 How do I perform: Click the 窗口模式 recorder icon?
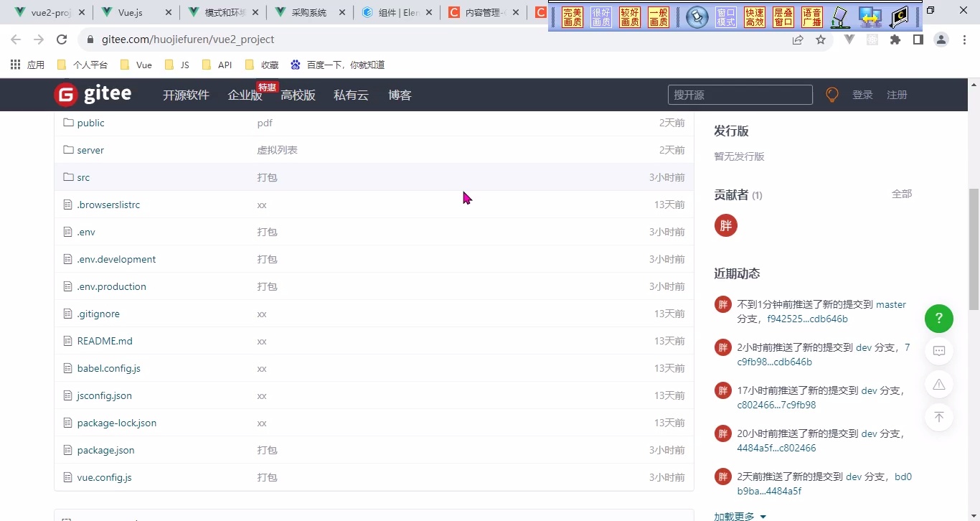[725, 18]
